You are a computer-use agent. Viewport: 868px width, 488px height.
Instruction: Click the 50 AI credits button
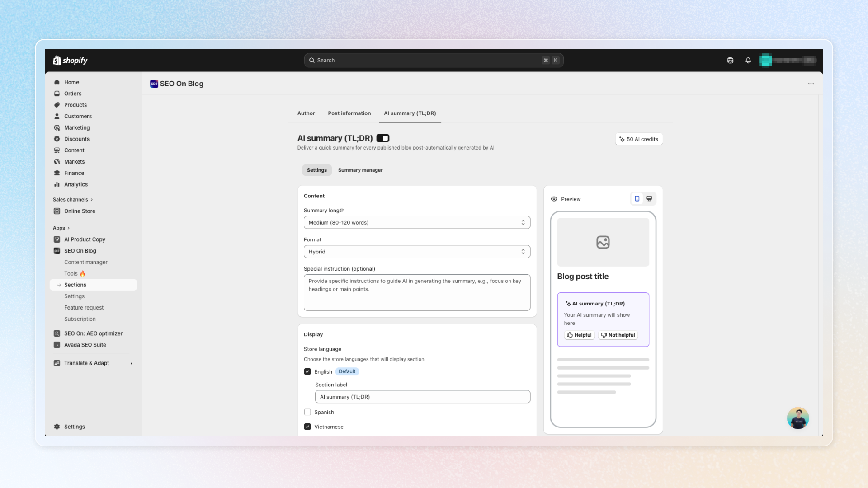pos(639,139)
